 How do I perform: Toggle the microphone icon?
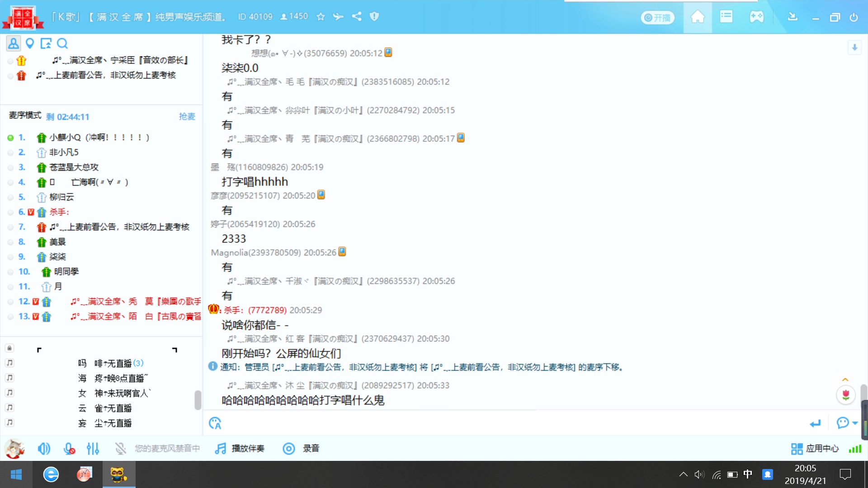pyautogui.click(x=69, y=449)
